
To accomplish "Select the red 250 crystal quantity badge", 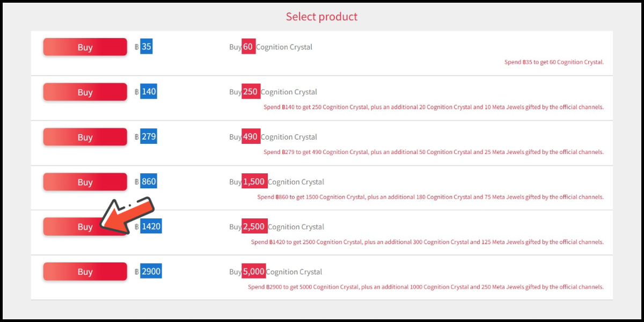I will pyautogui.click(x=251, y=92).
